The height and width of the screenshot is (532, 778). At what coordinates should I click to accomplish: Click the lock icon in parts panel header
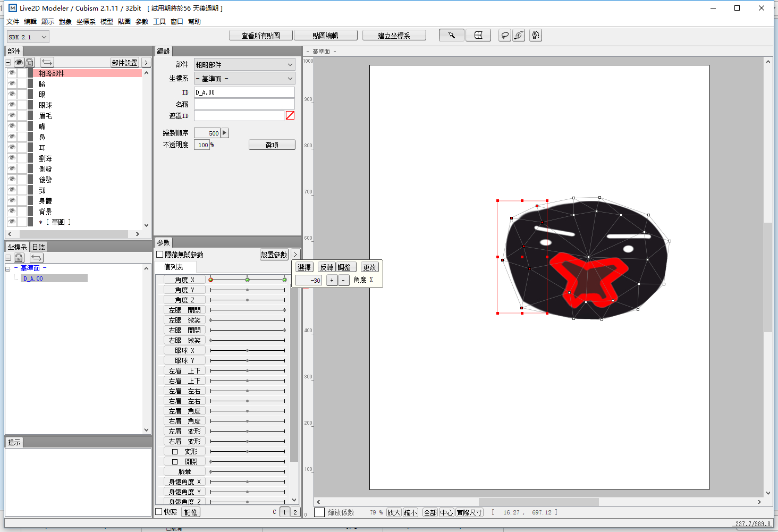[30, 62]
